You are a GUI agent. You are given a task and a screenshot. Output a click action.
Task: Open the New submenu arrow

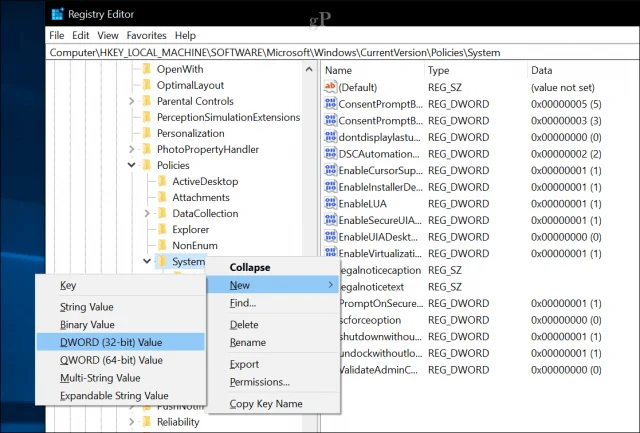331,285
